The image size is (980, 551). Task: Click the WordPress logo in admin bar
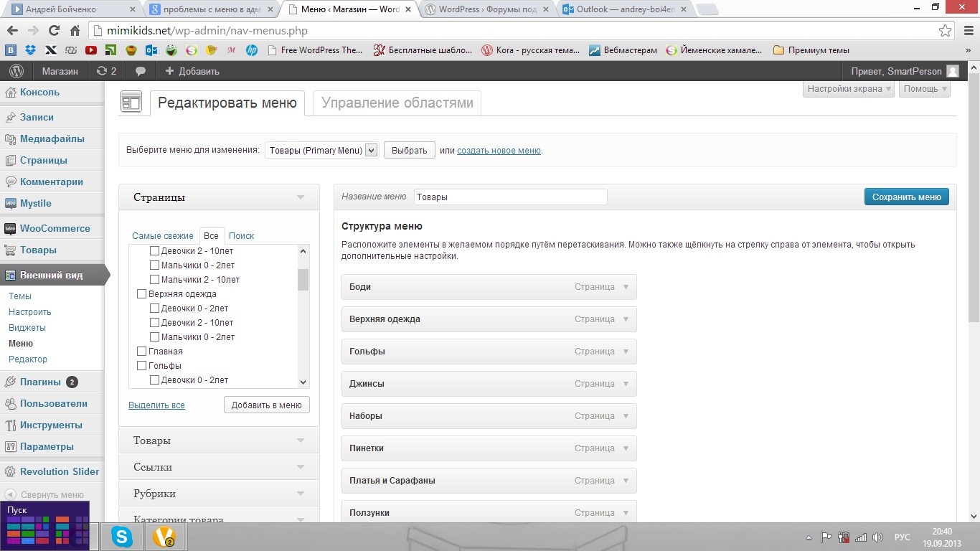click(17, 71)
